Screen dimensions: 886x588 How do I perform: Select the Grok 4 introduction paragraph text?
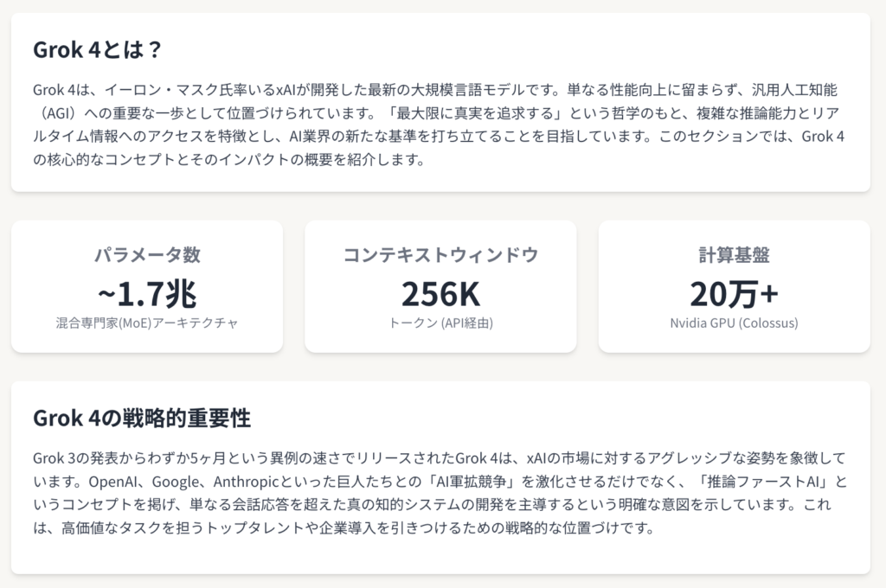[440, 125]
